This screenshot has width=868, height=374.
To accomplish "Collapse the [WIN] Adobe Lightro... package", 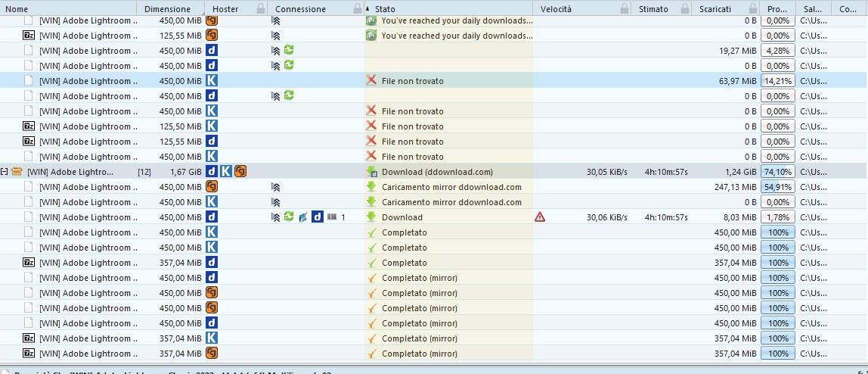I will coord(5,172).
